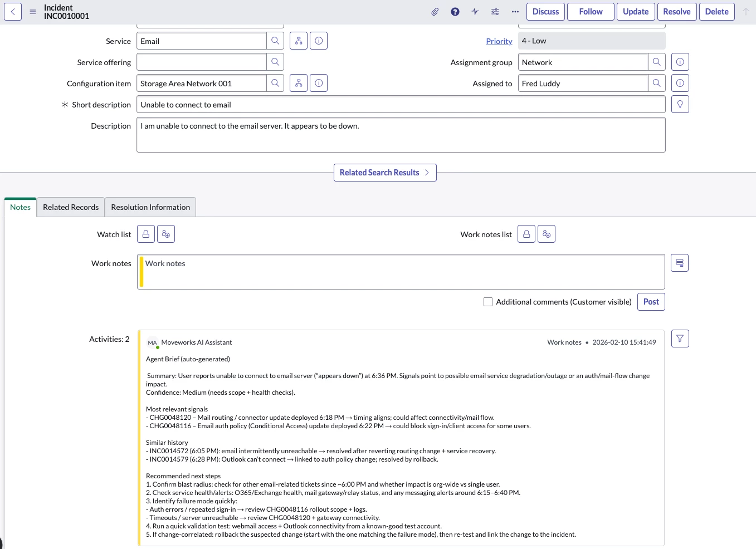Click the line mentioning CHG0048120 mail routing
756x549 pixels.
(x=320, y=418)
